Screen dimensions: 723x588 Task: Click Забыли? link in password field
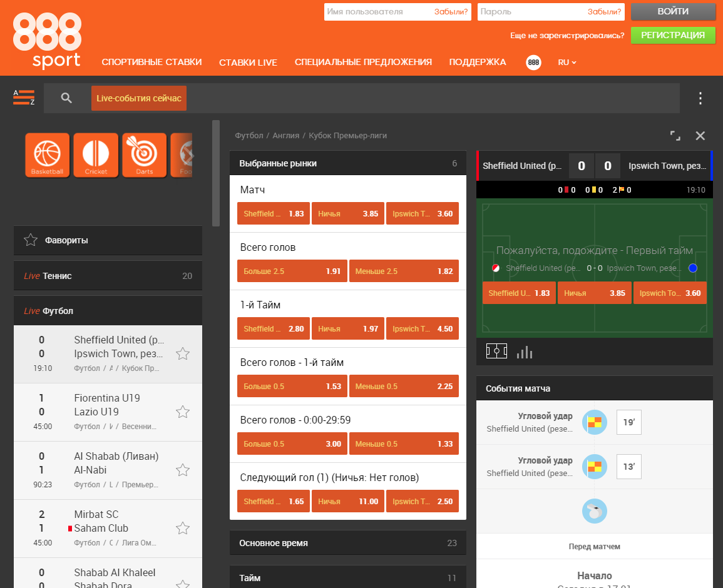coord(604,11)
